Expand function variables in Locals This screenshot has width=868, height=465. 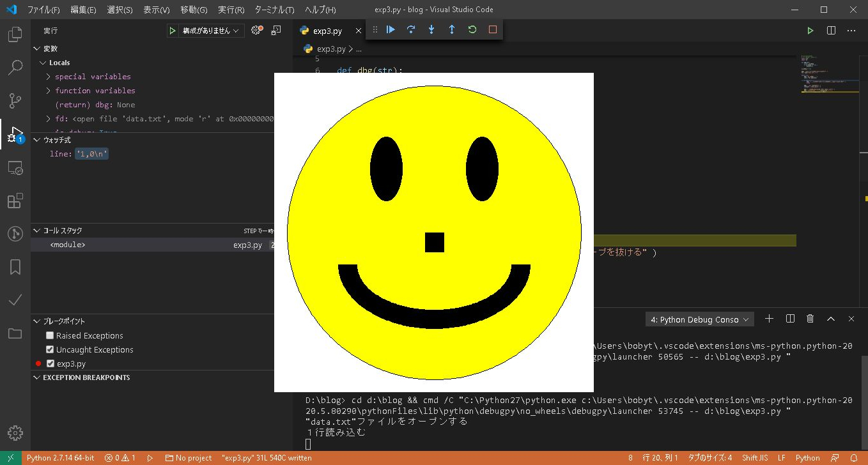tap(95, 91)
